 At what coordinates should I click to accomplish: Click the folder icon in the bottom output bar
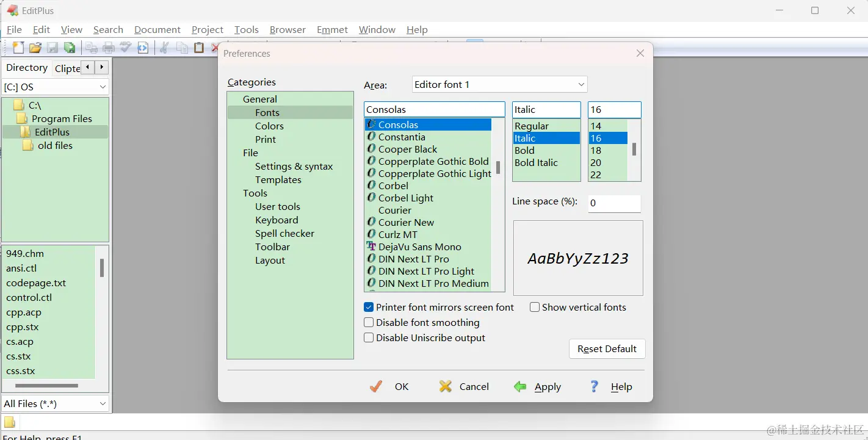click(x=10, y=422)
